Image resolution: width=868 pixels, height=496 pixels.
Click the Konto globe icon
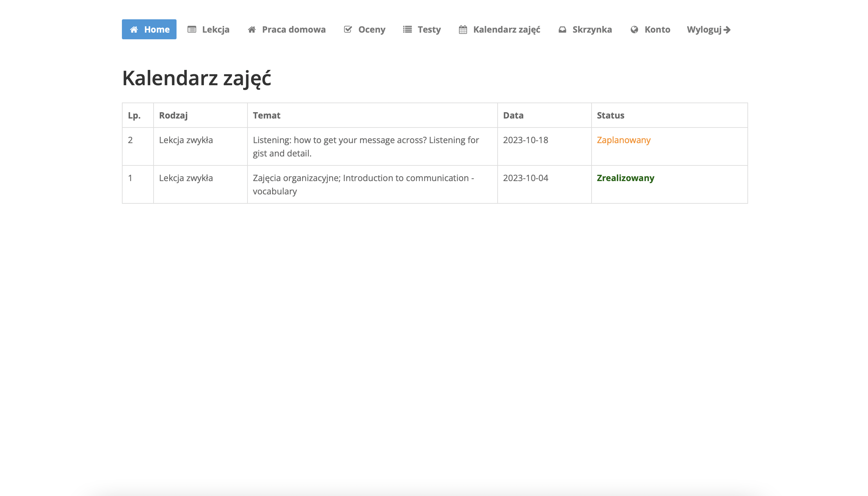point(634,30)
